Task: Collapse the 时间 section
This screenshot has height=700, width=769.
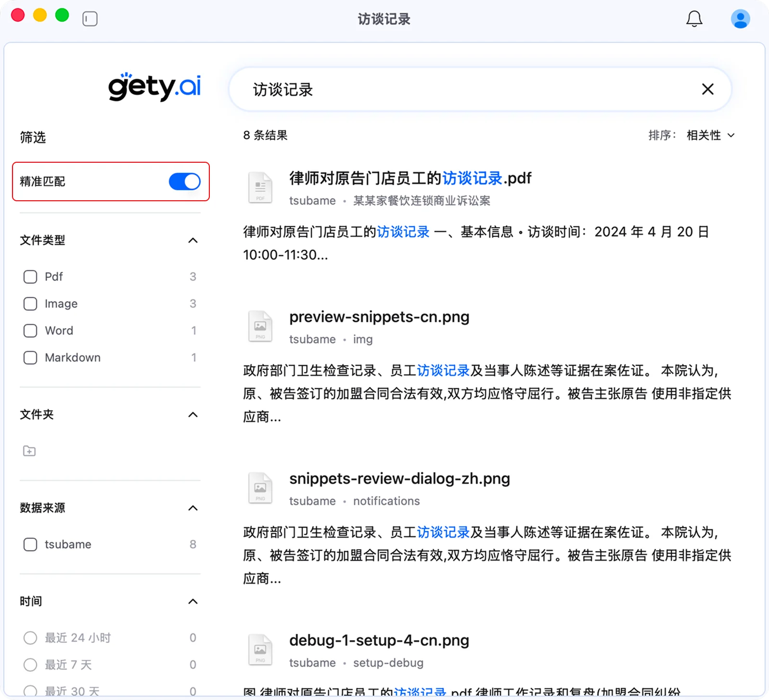Action: click(x=193, y=601)
